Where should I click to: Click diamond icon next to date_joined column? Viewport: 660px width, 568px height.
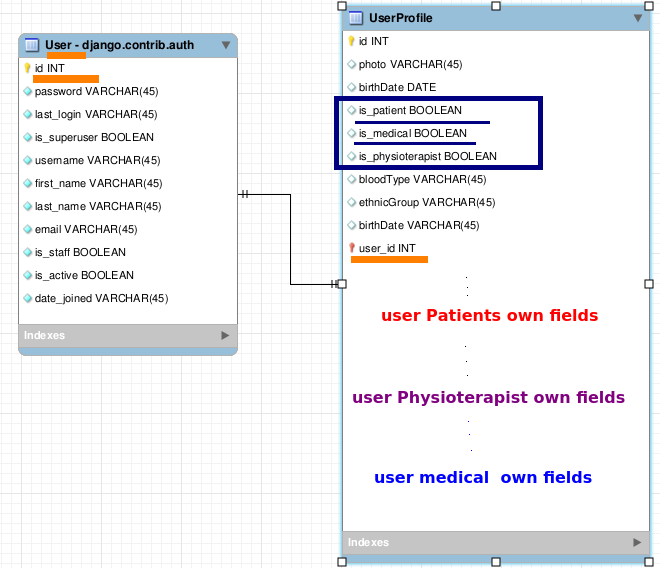[x=28, y=298]
